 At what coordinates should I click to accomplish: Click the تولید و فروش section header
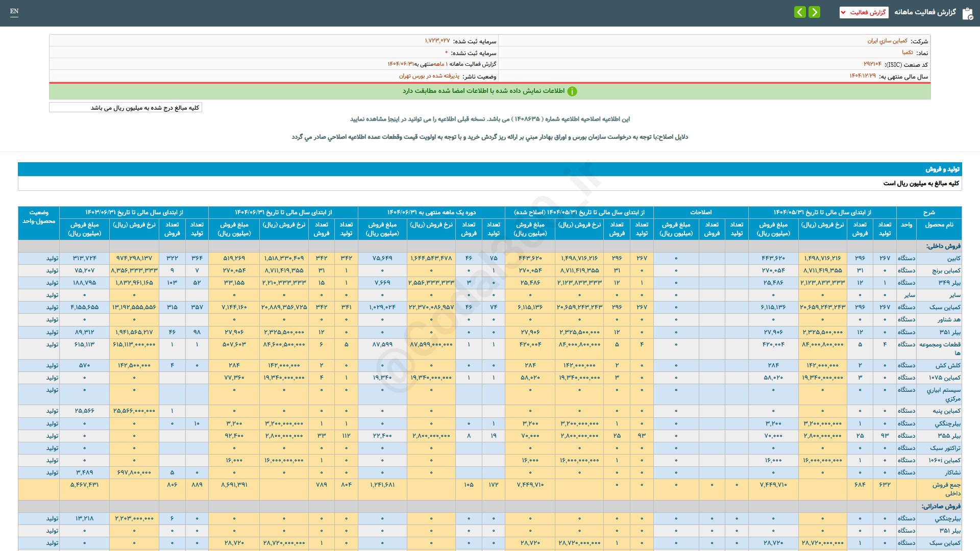coord(942,169)
